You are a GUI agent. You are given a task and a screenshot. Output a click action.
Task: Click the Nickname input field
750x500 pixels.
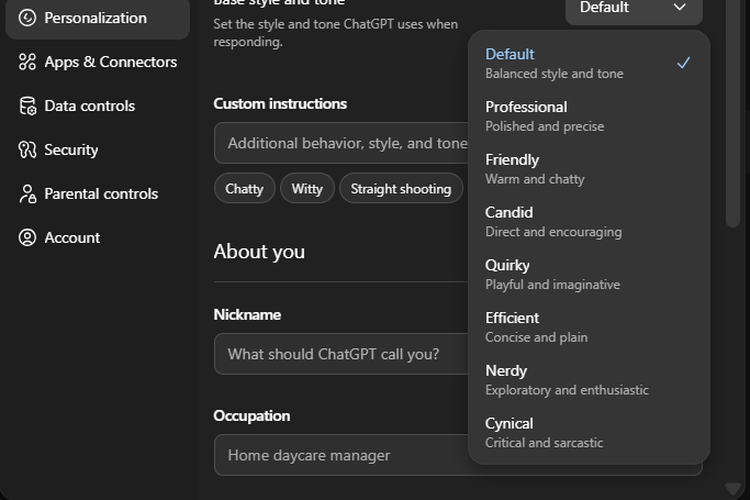[x=340, y=354]
